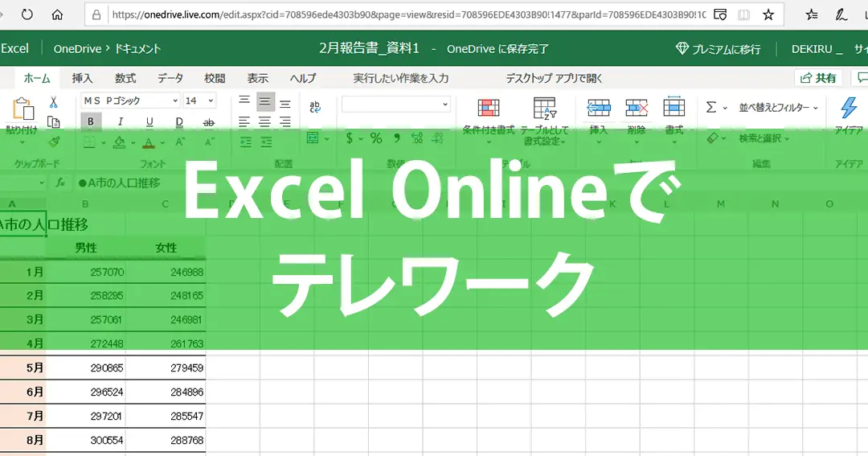The width and height of the screenshot is (868, 456).
Task: Open the View (表示) tab
Action: point(257,78)
